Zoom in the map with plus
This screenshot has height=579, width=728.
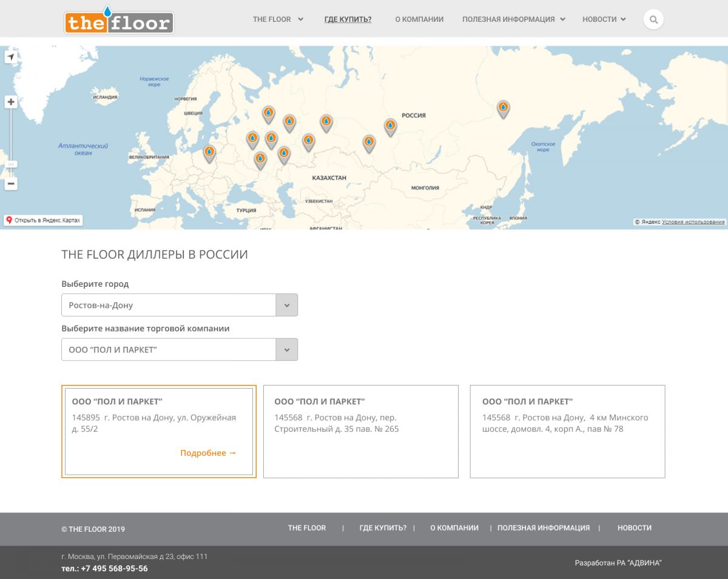point(11,102)
